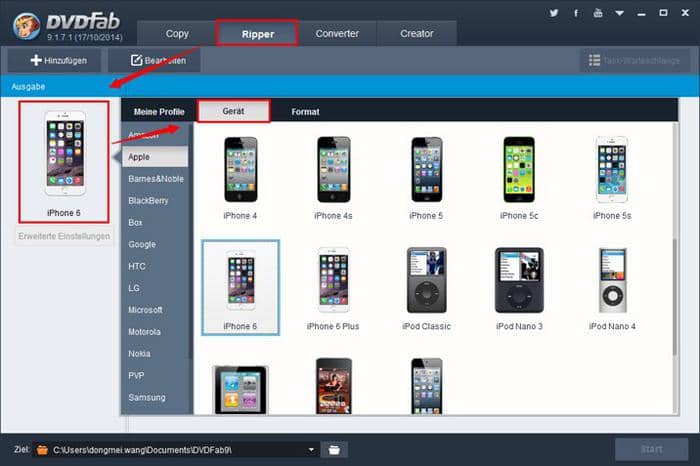Click the iPhone 6 output profile preview
700x466 pixels.
64,162
